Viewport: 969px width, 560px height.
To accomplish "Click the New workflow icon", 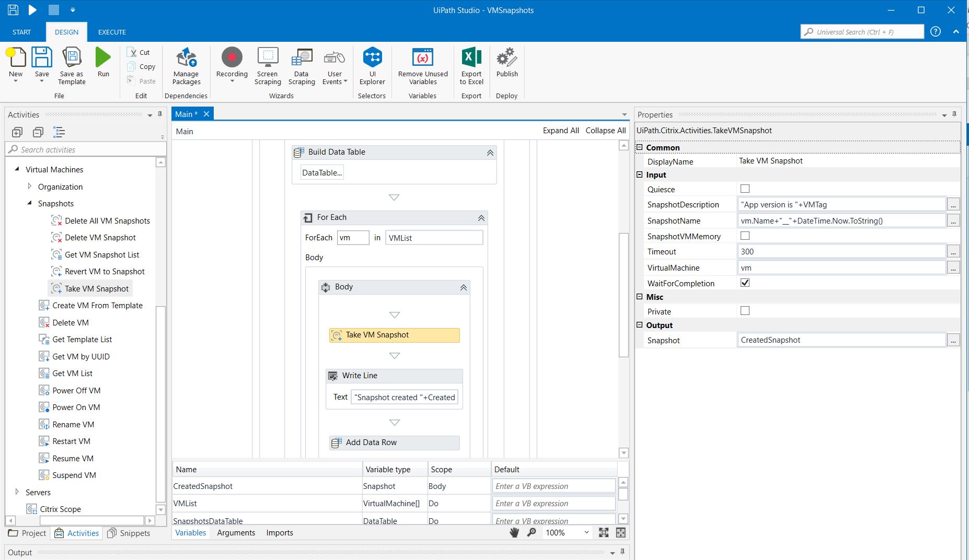I will [16, 57].
